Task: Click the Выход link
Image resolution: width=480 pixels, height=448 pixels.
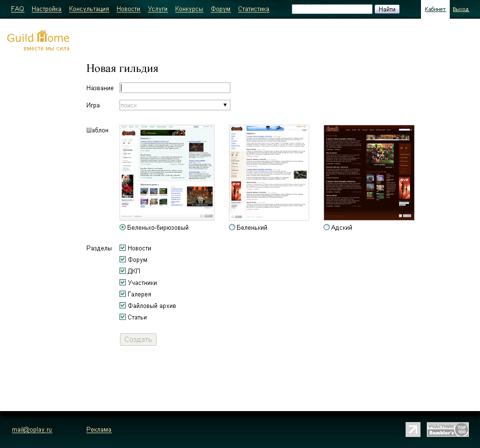Action: click(461, 9)
